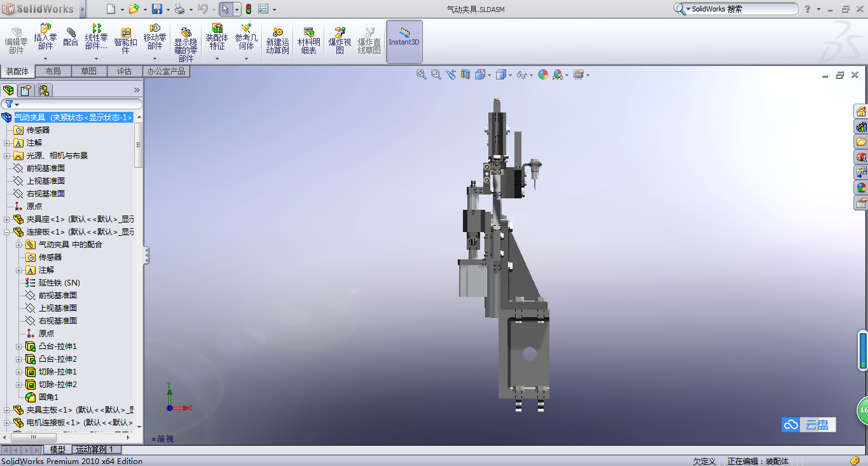
Task: Open dropdown arrow under 插入零部件
Action: pyautogui.click(x=45, y=59)
